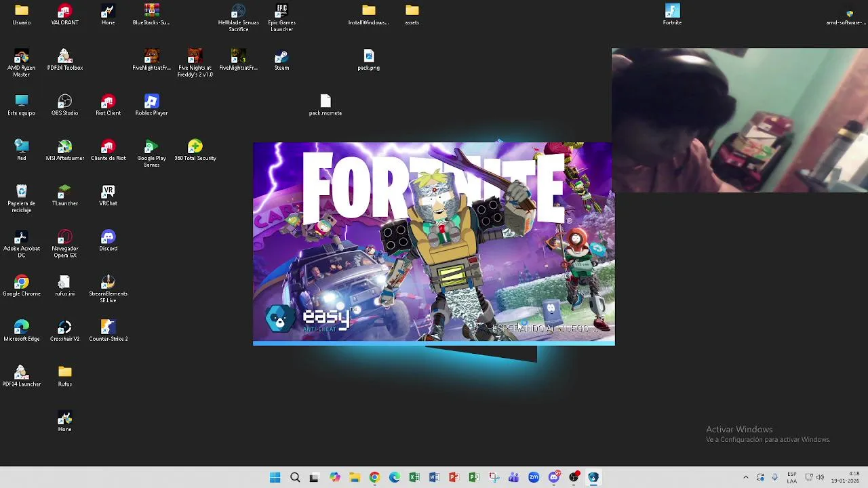Open ESP LAA language switcher
The width and height of the screenshot is (868, 488).
click(792, 477)
